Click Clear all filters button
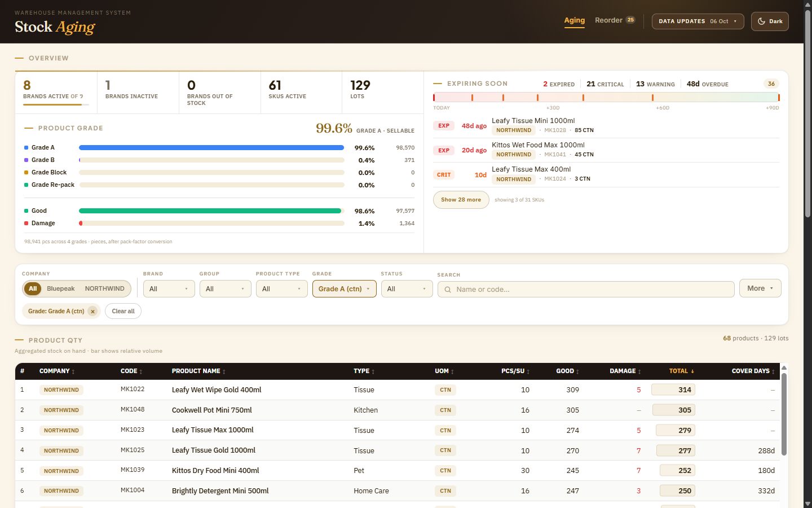Viewport: 812px width, 508px height. [x=123, y=311]
